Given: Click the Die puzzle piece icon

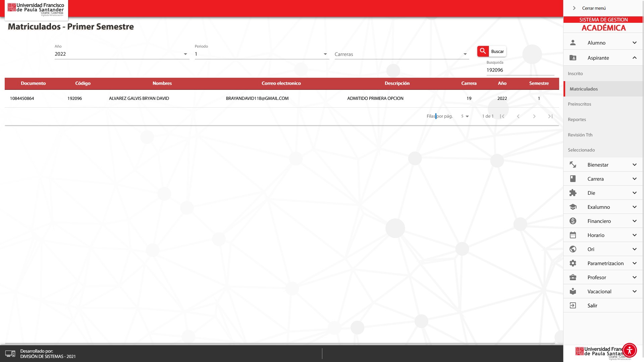Looking at the screenshot, I should pyautogui.click(x=573, y=193).
